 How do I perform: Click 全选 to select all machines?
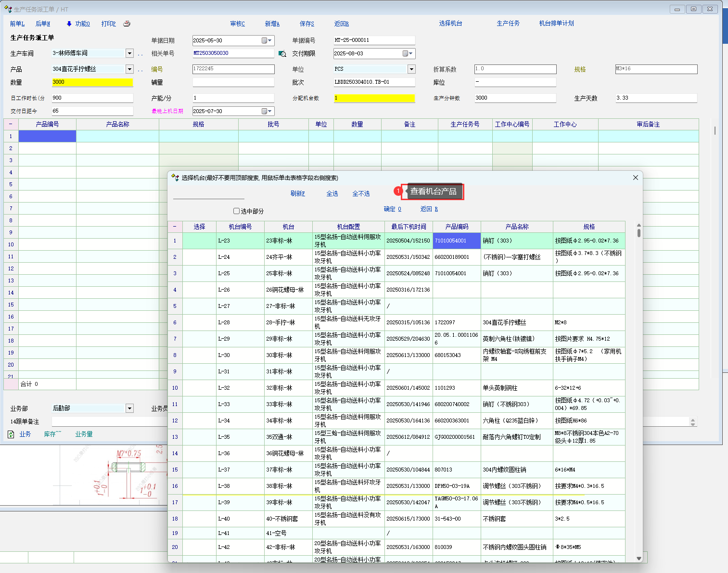coord(332,193)
